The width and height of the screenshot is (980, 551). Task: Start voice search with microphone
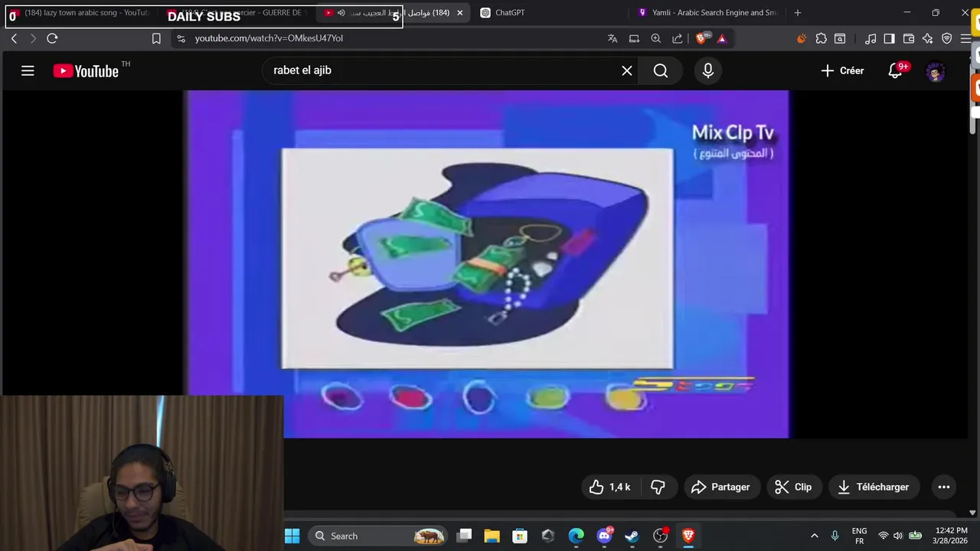(x=708, y=70)
